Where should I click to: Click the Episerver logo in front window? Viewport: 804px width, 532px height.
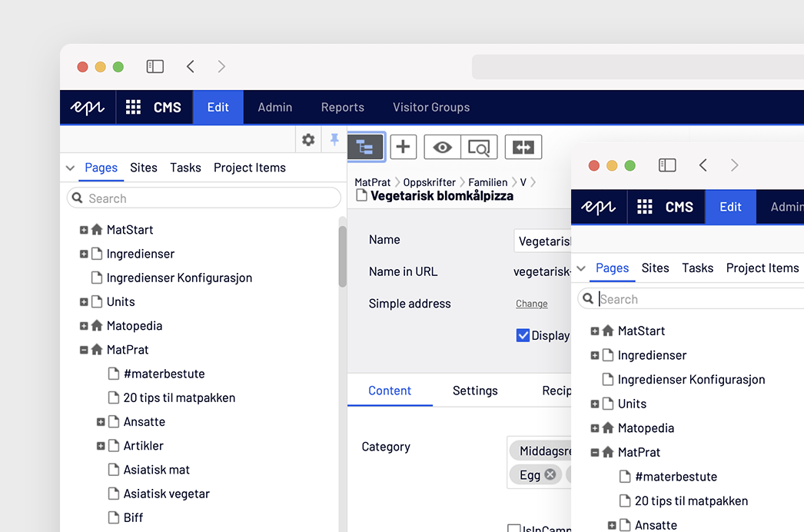[x=598, y=207]
